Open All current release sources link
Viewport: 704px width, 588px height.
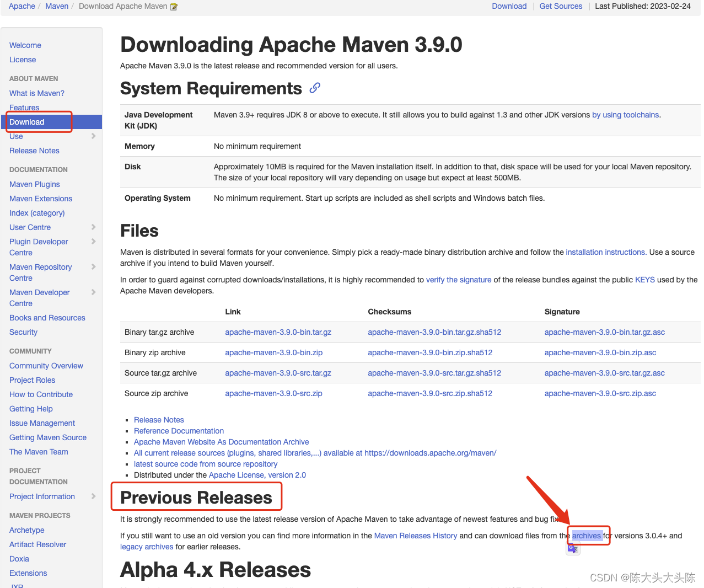[315, 453]
